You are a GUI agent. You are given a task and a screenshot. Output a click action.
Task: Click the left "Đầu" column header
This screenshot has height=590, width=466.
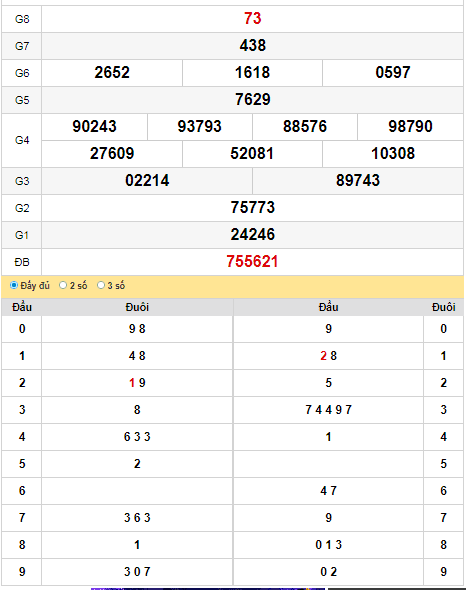click(22, 307)
